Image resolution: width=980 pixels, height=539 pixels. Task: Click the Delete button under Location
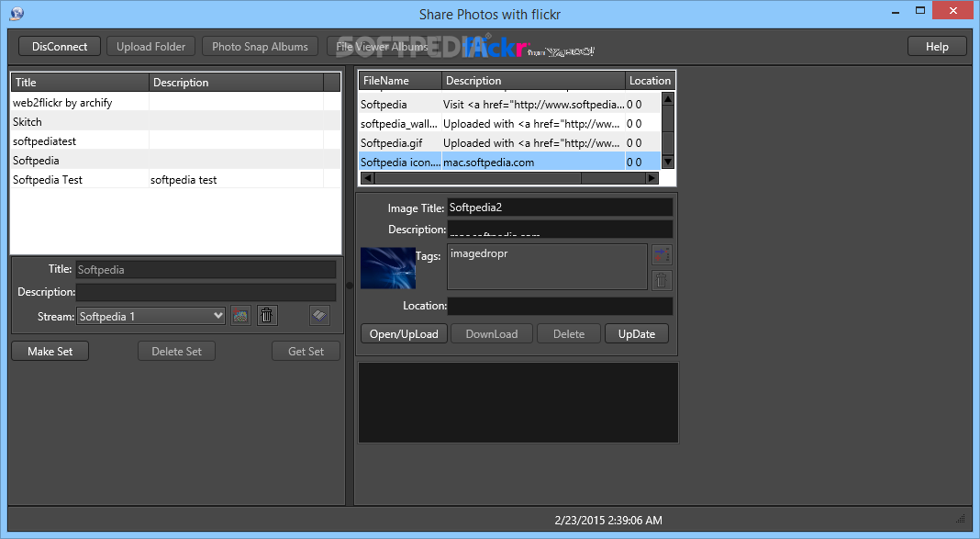[x=569, y=333]
